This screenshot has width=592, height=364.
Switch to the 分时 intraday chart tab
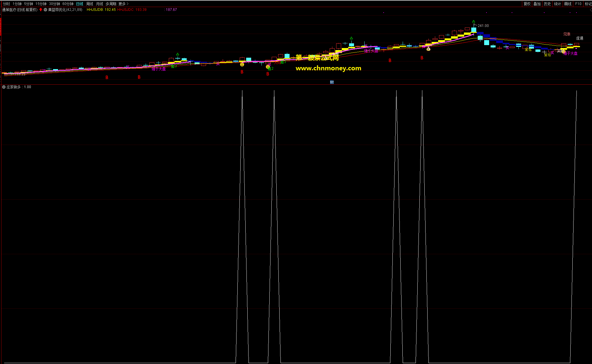[6, 4]
